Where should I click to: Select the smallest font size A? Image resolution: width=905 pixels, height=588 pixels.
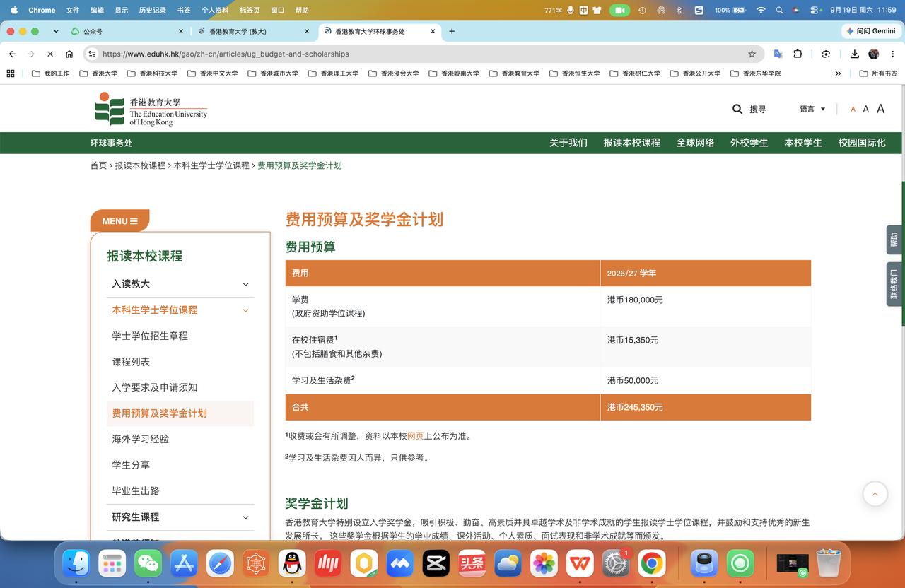(853, 109)
